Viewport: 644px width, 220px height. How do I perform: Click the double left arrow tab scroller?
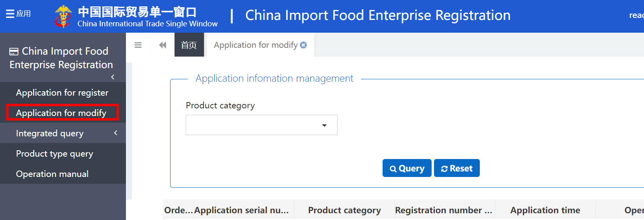(x=163, y=45)
